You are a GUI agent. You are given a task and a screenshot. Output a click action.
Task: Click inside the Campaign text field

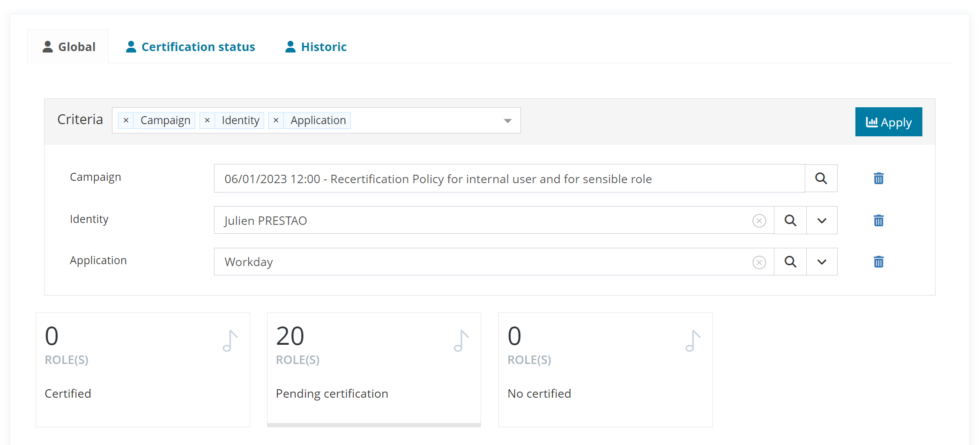(509, 178)
